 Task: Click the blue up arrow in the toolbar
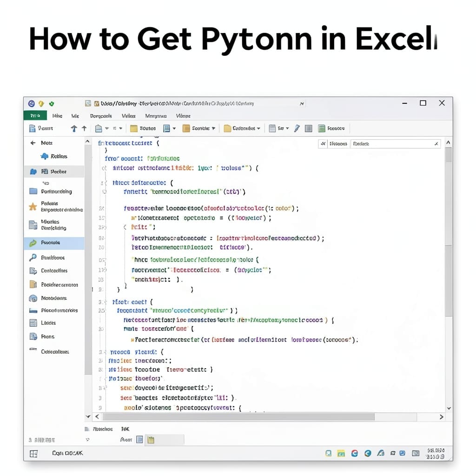click(74, 128)
